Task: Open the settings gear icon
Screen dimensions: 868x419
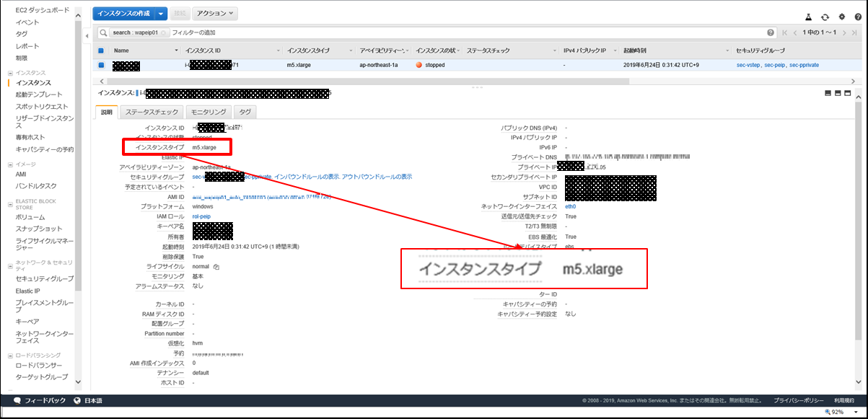Action: point(841,17)
